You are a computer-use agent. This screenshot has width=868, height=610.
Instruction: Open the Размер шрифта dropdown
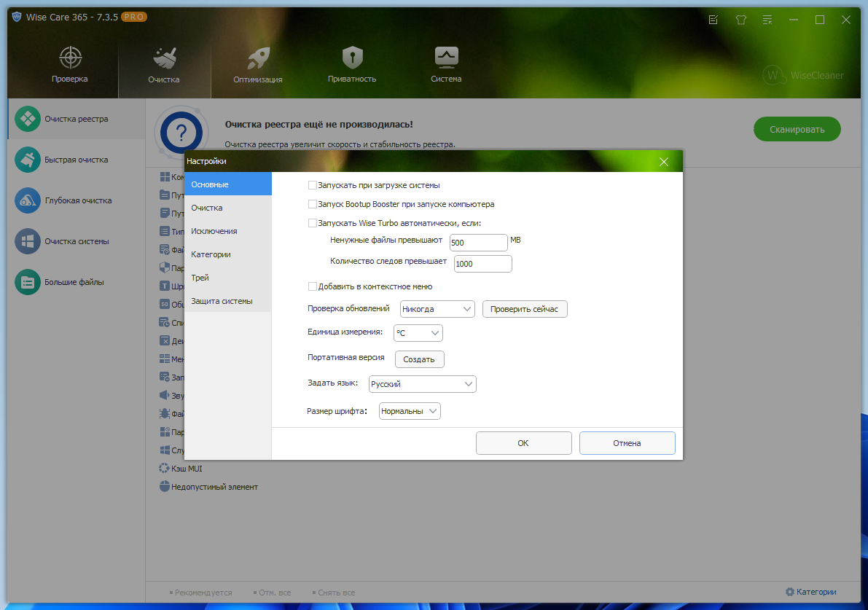point(410,411)
